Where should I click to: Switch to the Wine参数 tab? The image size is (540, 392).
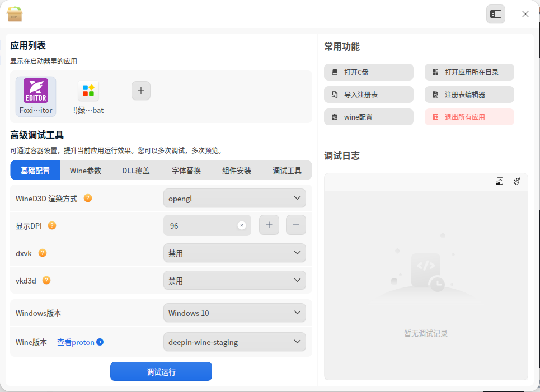(86, 171)
